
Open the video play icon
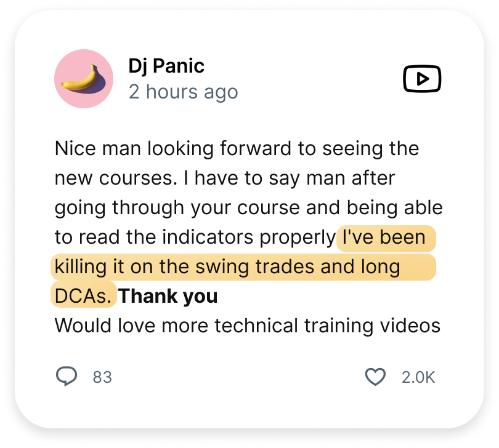tap(422, 79)
